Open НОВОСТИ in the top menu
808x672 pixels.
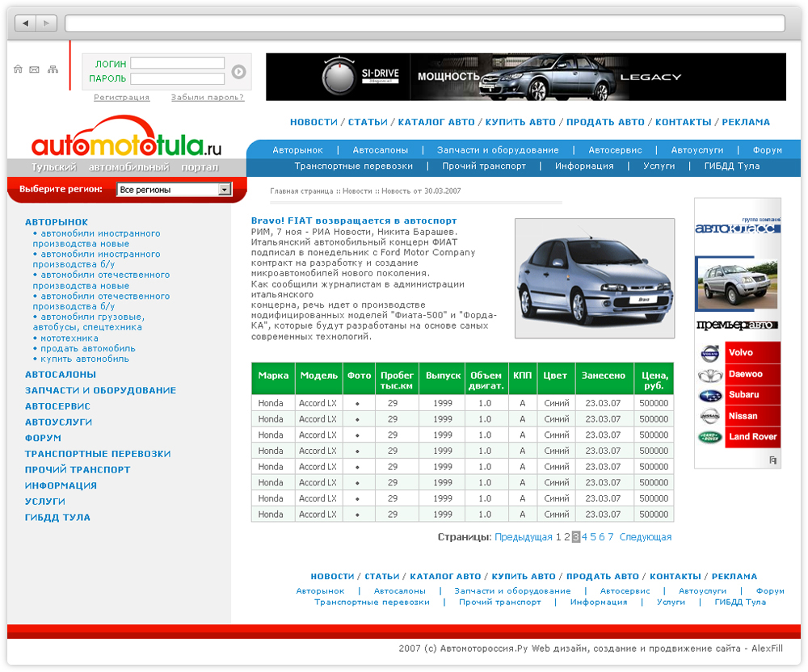point(314,122)
